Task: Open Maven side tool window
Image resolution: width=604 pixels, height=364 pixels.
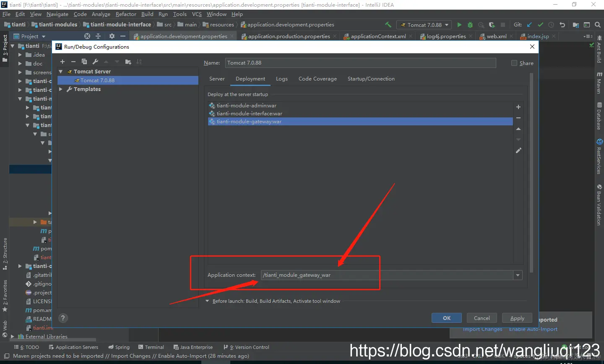Action: pos(599,83)
